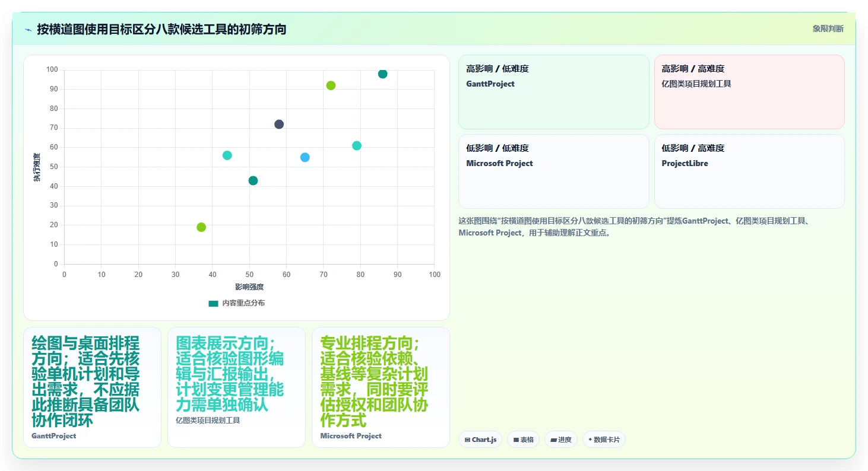The image size is (868, 471).
Task: Click the 进度 chip icon
Action: [553, 440]
